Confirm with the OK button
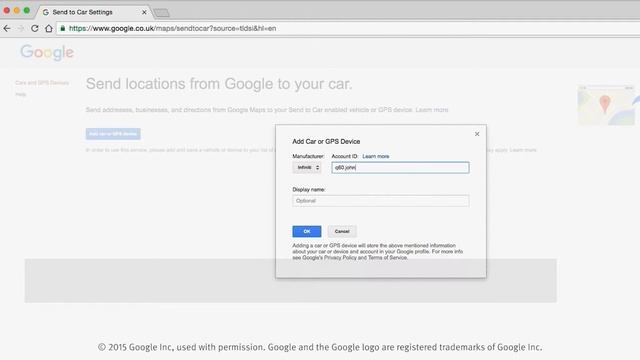This screenshot has width=640, height=360. pos(307,231)
